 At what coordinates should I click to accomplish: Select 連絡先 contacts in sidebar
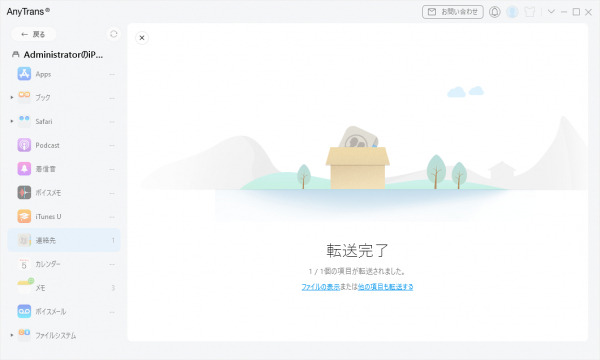[x=64, y=240]
